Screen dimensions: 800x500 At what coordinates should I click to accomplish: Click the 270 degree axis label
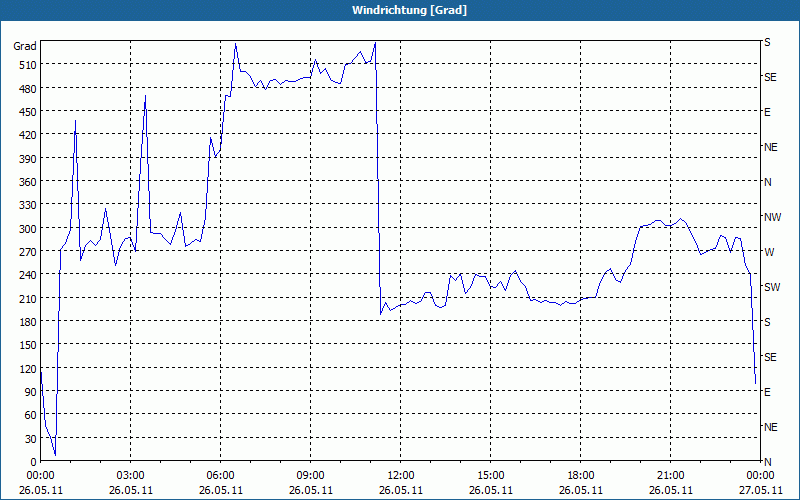pyautogui.click(x=28, y=252)
